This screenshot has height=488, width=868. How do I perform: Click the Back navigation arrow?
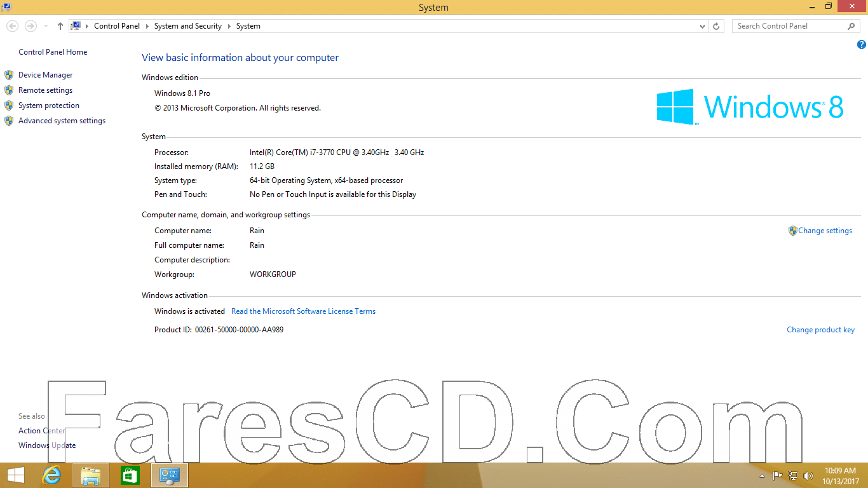(12, 26)
